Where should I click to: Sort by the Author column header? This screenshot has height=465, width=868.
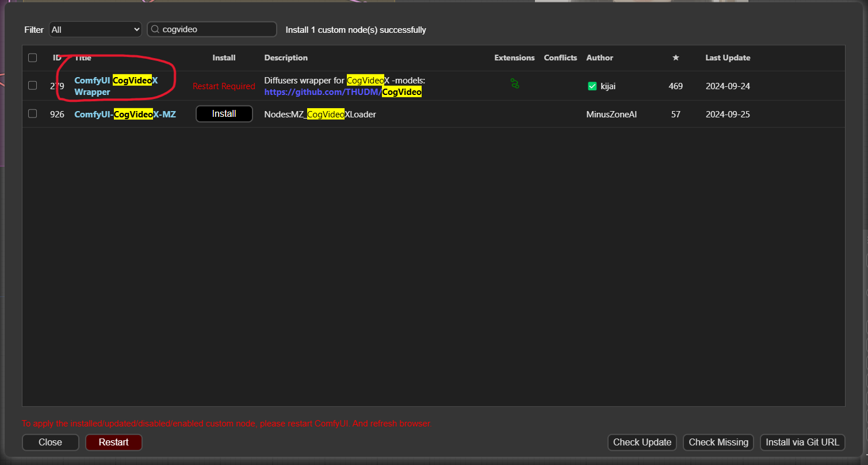click(x=599, y=58)
